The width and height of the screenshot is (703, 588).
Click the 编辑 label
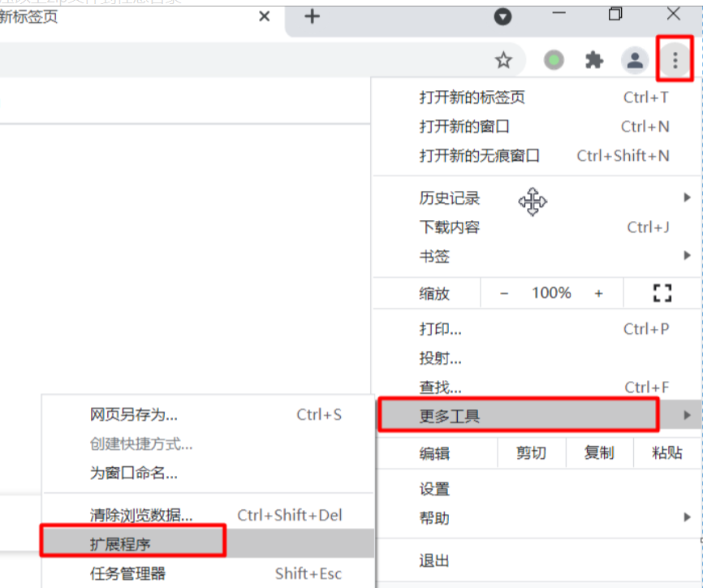click(434, 453)
